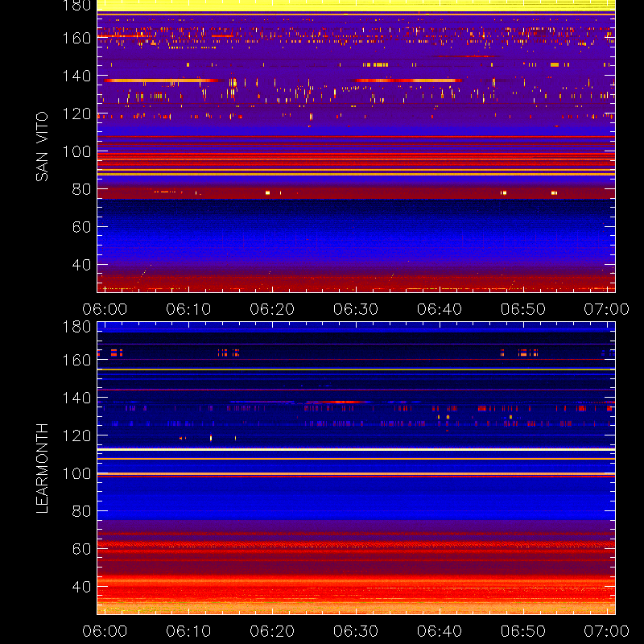Click the LEARMONTH axis title
This screenshot has width=644, height=644.
(42, 469)
